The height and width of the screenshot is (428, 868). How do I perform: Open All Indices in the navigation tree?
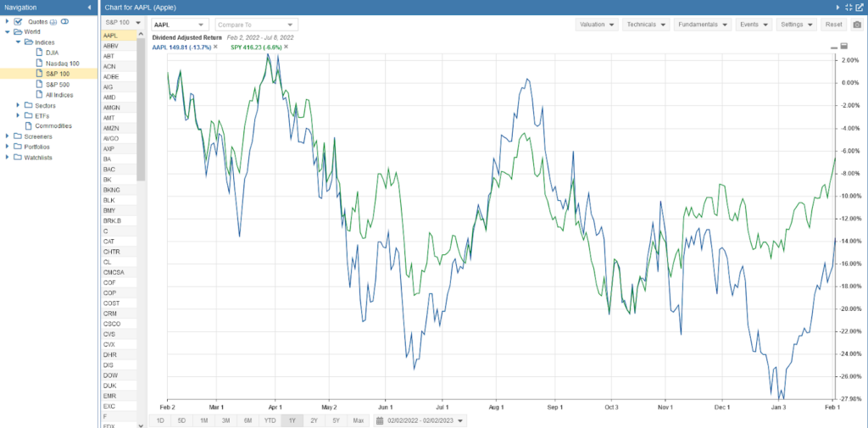pyautogui.click(x=59, y=95)
